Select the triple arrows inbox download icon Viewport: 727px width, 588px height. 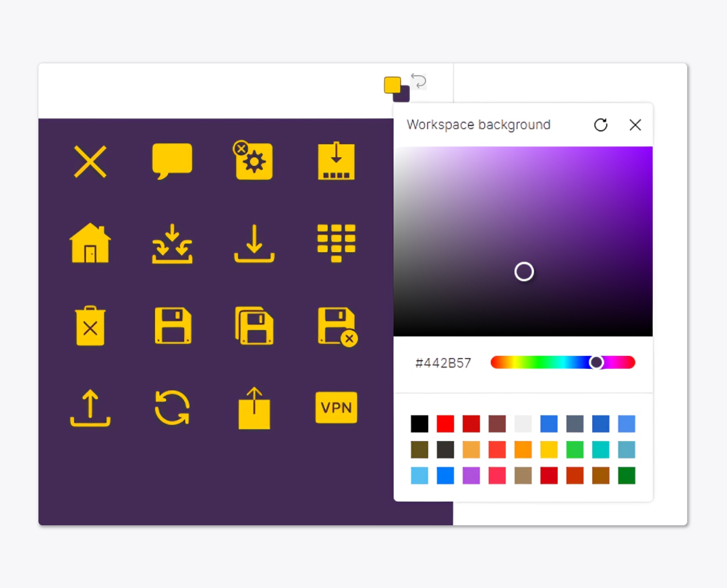[x=172, y=243]
